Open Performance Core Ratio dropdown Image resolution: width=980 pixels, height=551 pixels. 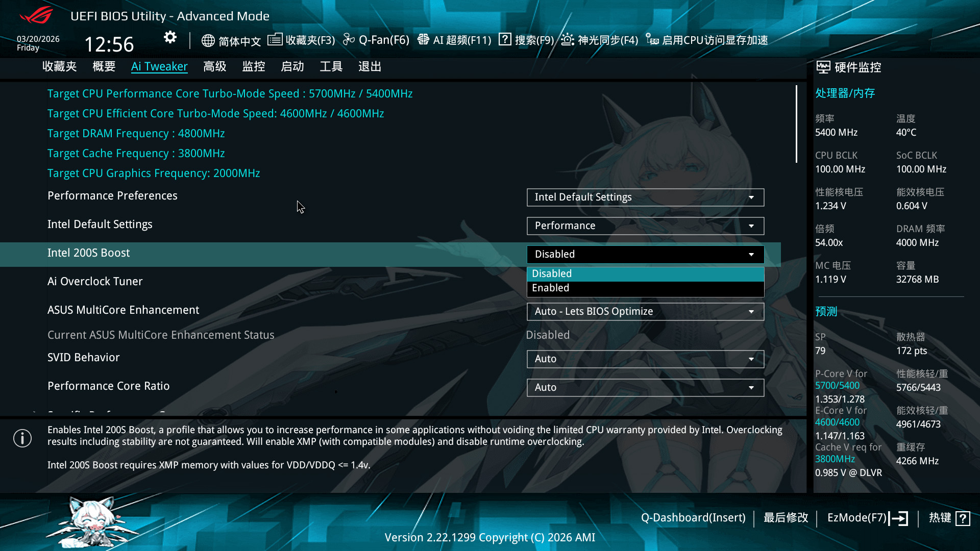click(x=645, y=388)
